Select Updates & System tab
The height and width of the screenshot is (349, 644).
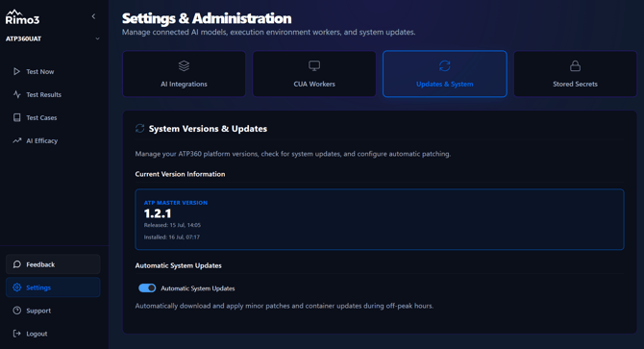click(x=445, y=74)
